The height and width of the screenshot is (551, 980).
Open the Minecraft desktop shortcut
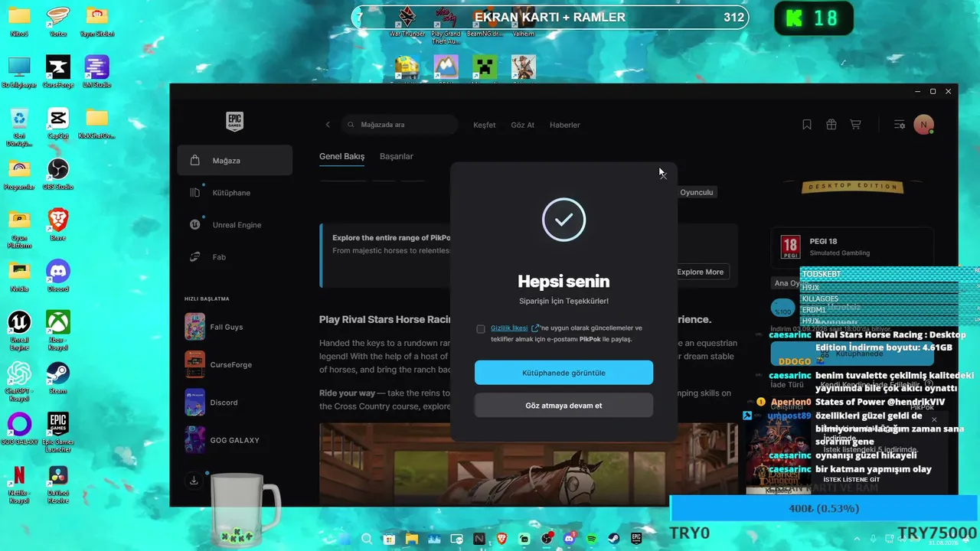pos(485,67)
